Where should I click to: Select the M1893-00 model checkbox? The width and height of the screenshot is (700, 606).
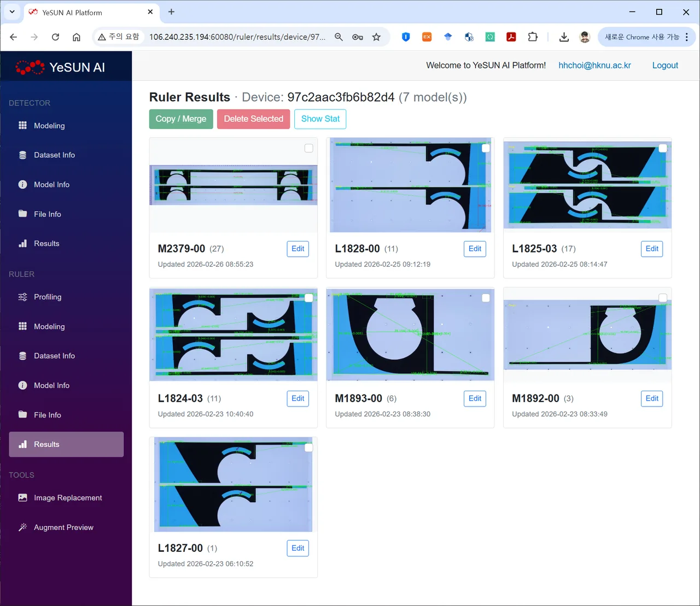(486, 298)
